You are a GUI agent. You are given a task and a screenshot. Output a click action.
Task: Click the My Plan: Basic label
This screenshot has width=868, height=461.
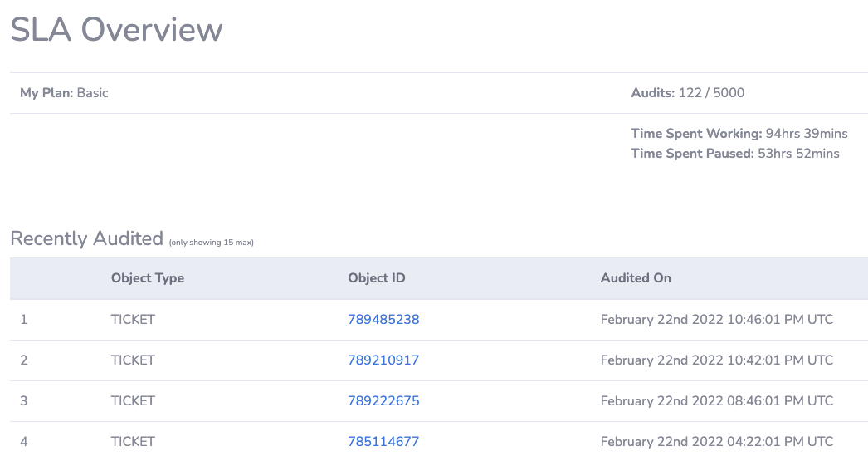[x=64, y=93]
